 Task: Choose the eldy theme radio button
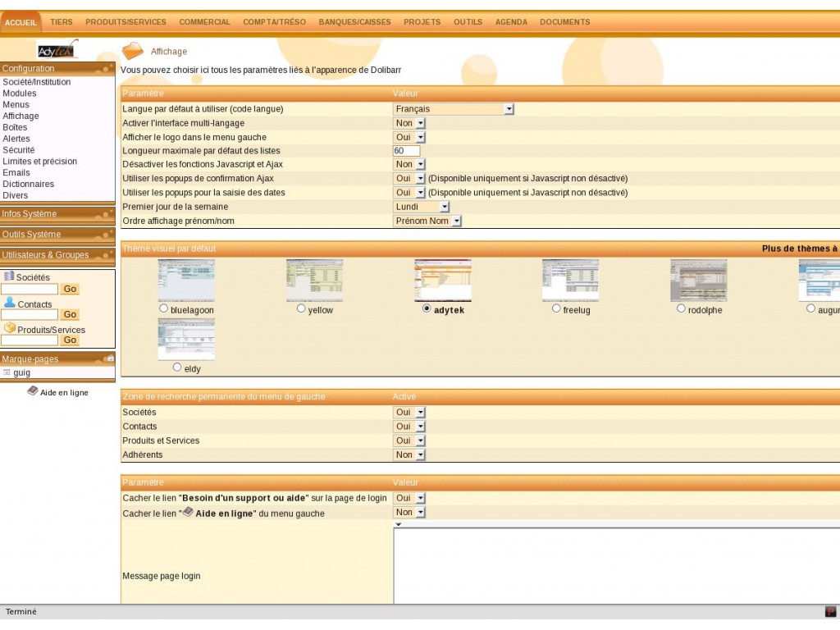177,367
